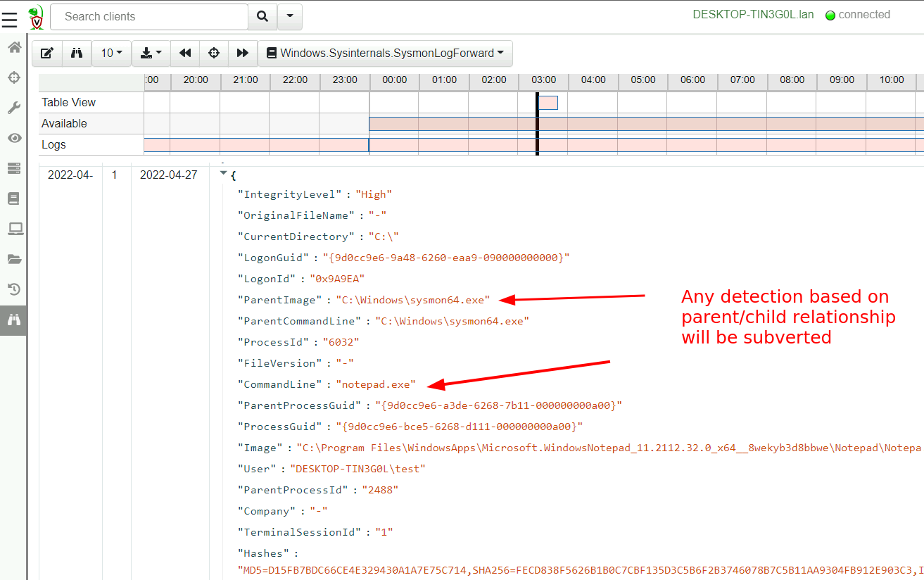Click the green connected status indicator

pos(830,15)
